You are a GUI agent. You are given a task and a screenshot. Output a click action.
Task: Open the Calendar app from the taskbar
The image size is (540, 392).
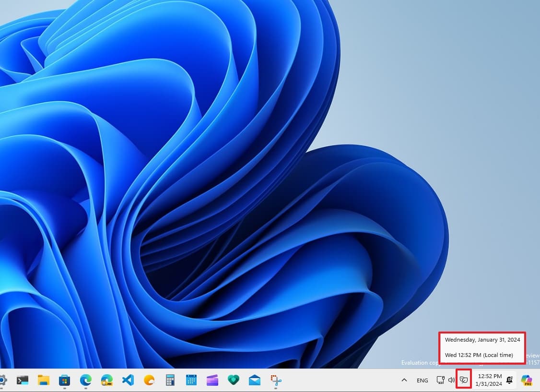pos(191,380)
